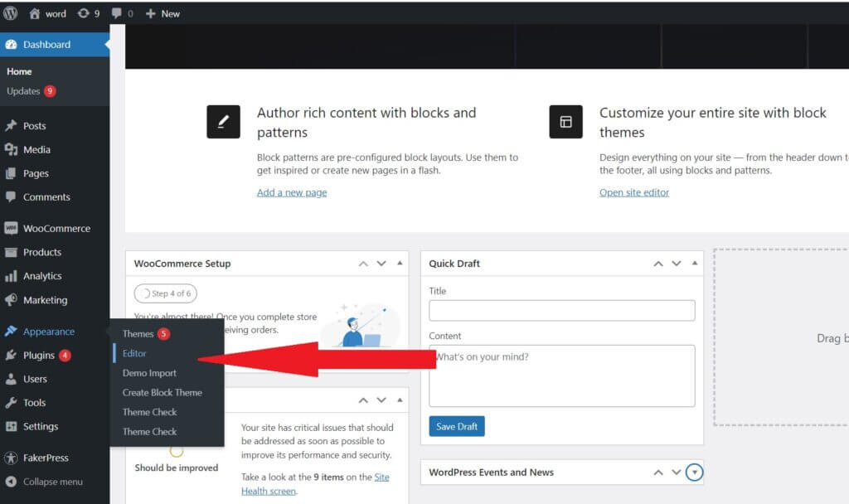
Task: Click the comments bubble icon in admin bar
Action: coord(116,13)
